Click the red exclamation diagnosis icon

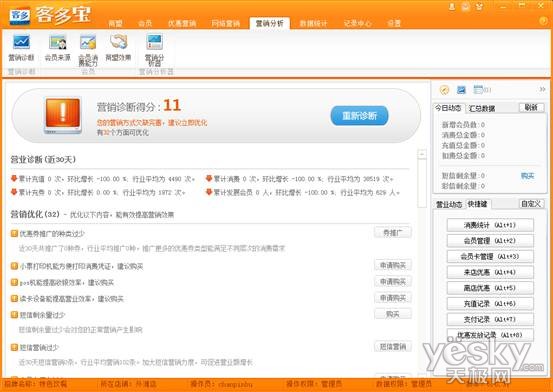coord(63,115)
